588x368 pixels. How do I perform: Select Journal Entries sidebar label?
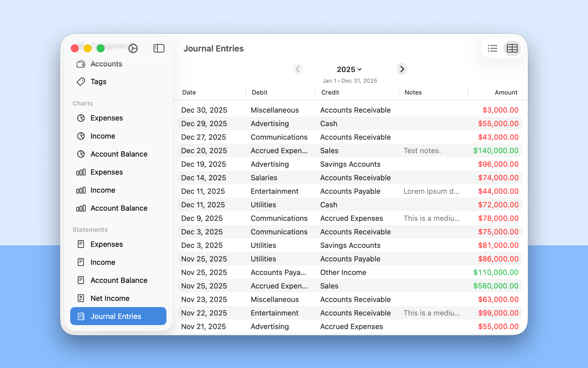(x=116, y=316)
